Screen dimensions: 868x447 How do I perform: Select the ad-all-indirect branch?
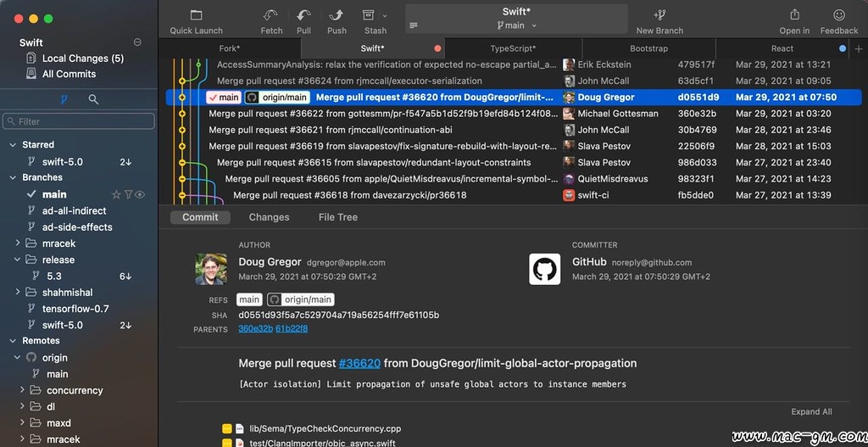pos(75,211)
